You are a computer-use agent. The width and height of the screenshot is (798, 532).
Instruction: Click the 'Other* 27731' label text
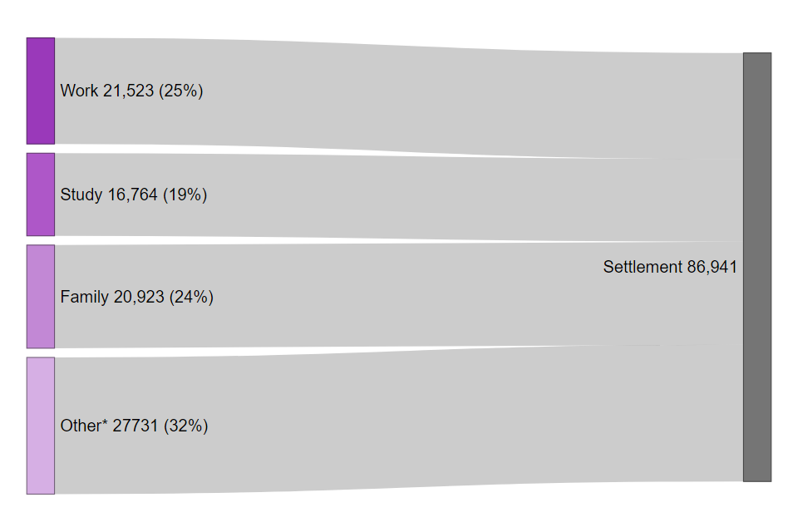tap(109, 426)
